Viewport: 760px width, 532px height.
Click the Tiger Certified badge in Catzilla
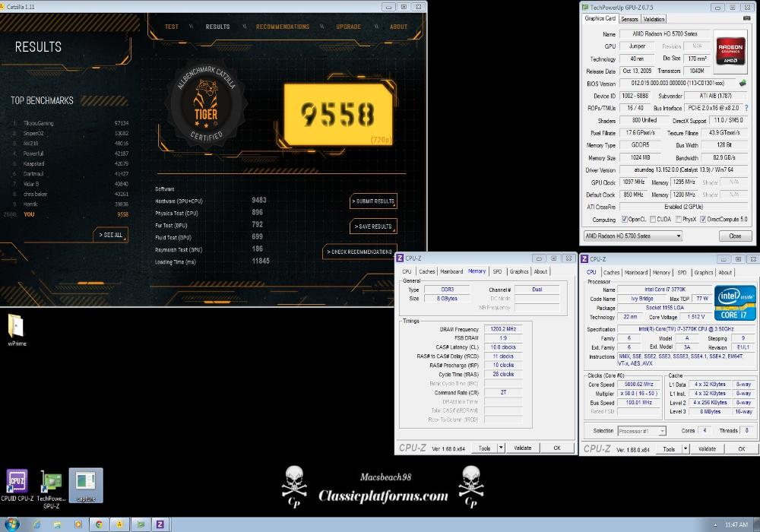pos(207,104)
